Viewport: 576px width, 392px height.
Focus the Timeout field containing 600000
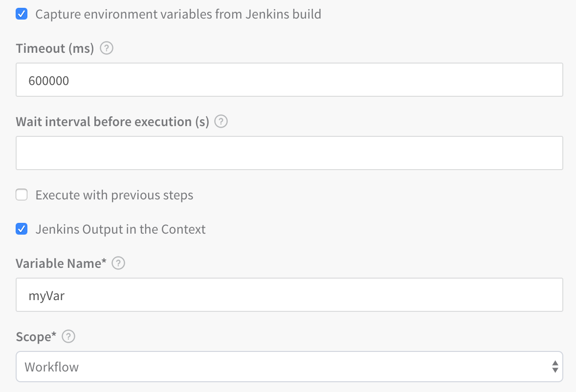[289, 80]
